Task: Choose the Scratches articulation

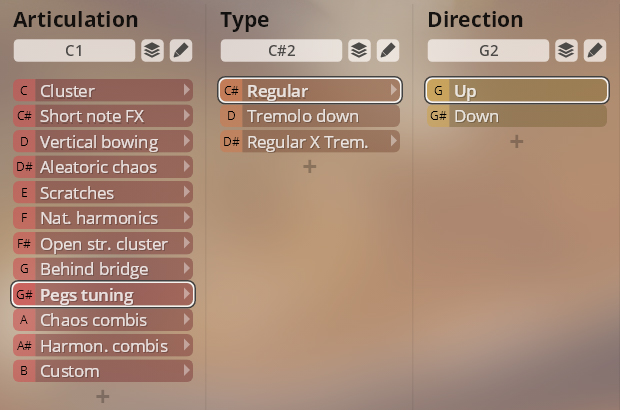Action: [103, 193]
